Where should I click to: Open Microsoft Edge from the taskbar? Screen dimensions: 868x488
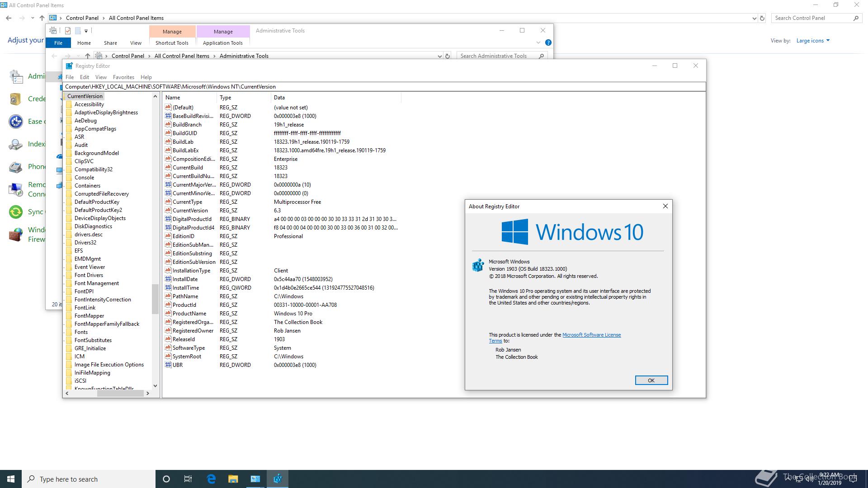(x=211, y=479)
